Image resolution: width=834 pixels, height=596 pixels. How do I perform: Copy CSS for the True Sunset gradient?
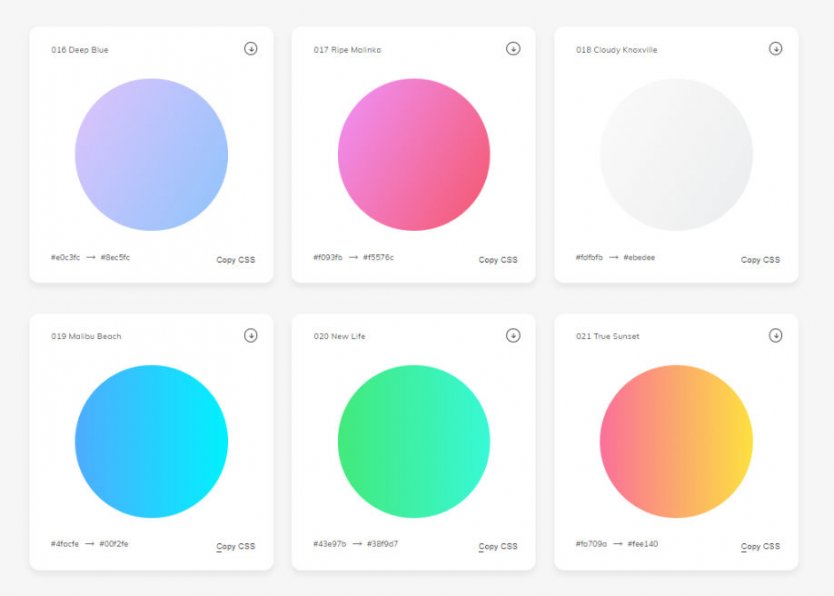762,546
